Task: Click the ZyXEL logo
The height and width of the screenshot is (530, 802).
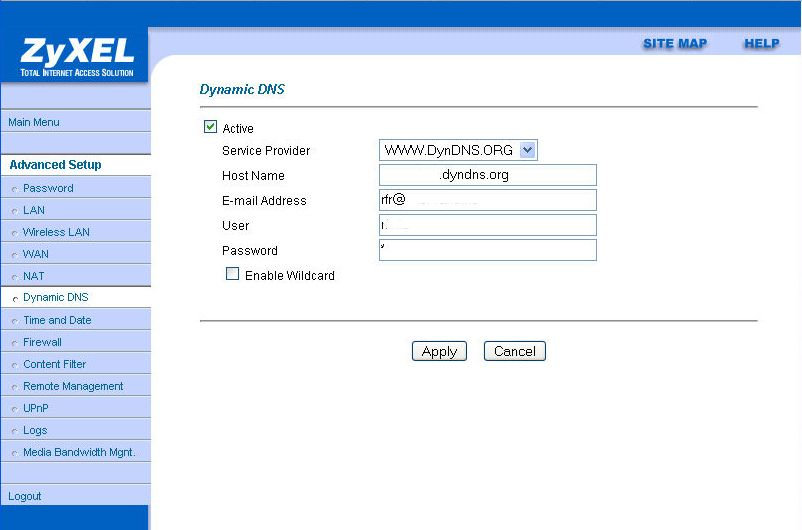Action: coord(74,56)
